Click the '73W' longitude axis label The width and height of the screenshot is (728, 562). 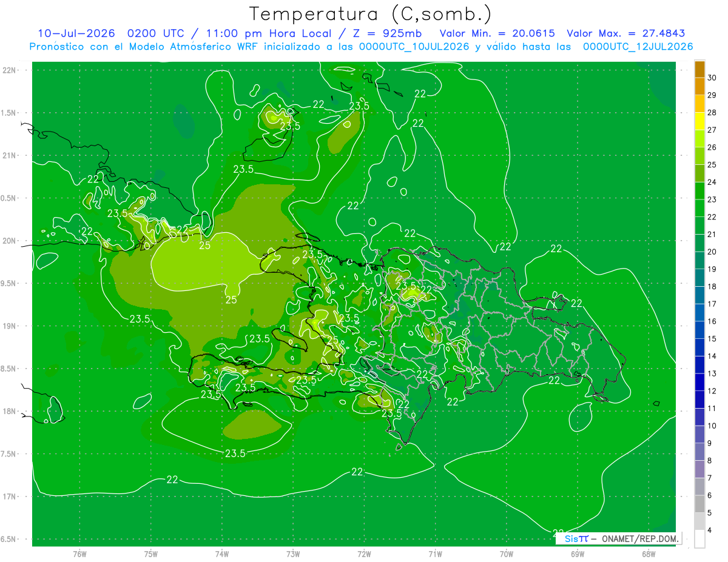click(293, 554)
